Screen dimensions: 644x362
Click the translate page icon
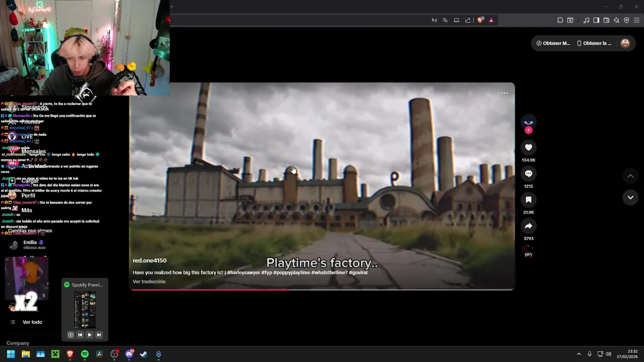click(445, 20)
